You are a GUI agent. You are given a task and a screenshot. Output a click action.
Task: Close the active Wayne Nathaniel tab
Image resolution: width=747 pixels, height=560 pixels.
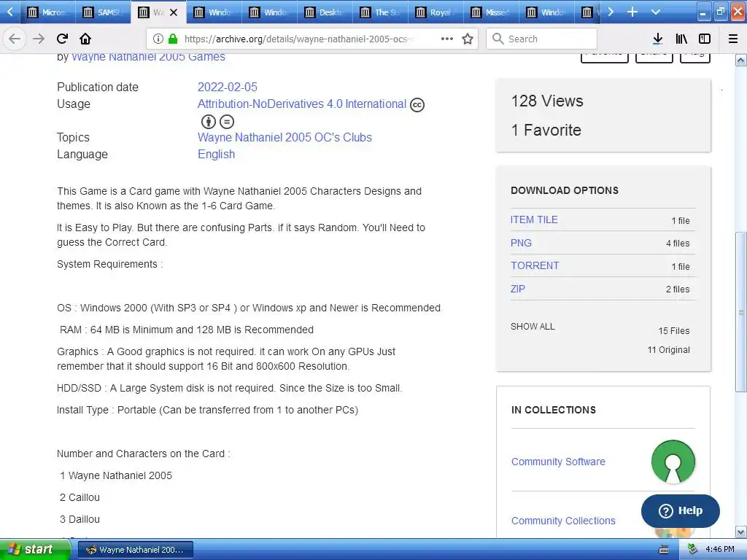coord(174,12)
